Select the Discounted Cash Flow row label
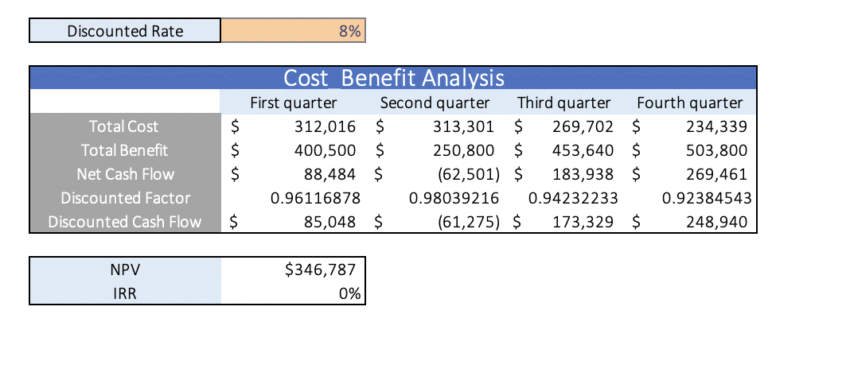The image size is (850, 388). pos(125,222)
